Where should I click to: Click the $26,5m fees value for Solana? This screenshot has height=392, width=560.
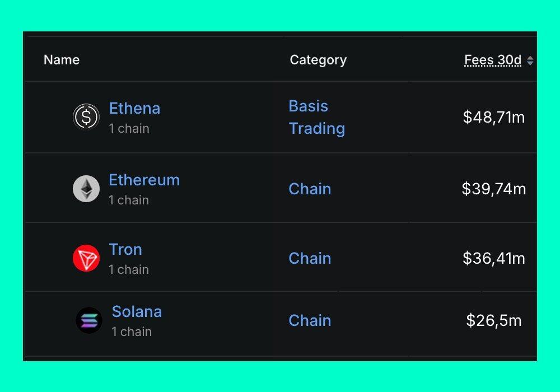click(494, 320)
